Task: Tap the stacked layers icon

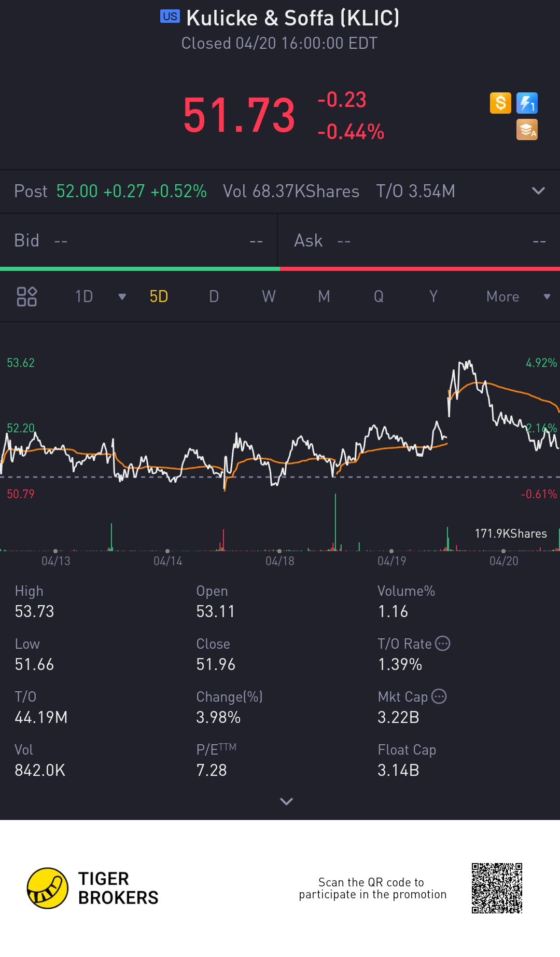Action: coord(527,130)
